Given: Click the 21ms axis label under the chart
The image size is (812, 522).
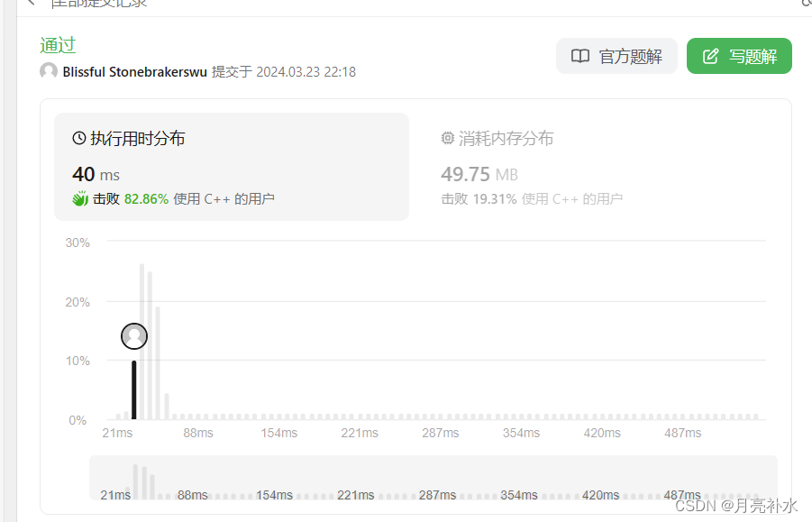Looking at the screenshot, I should (116, 433).
